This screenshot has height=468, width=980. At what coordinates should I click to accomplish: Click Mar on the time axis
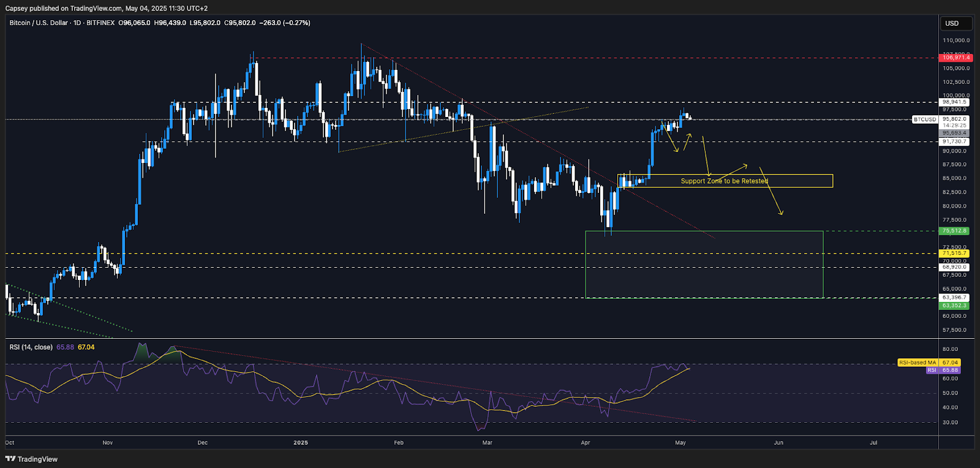(488, 442)
